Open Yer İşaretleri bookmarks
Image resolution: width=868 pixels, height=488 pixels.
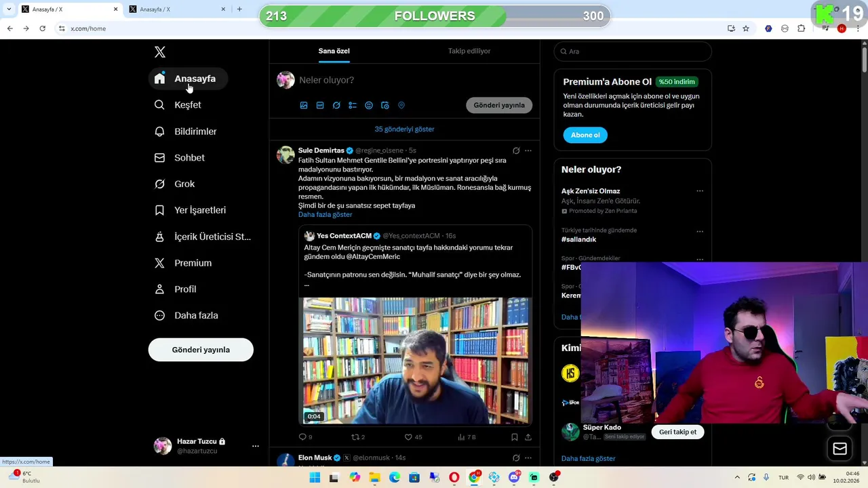point(191,210)
